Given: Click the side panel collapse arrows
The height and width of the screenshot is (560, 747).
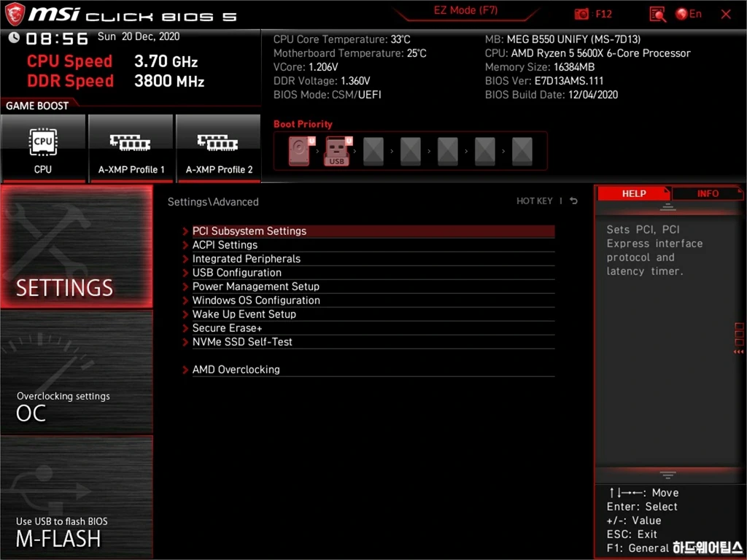Looking at the screenshot, I should [738, 351].
